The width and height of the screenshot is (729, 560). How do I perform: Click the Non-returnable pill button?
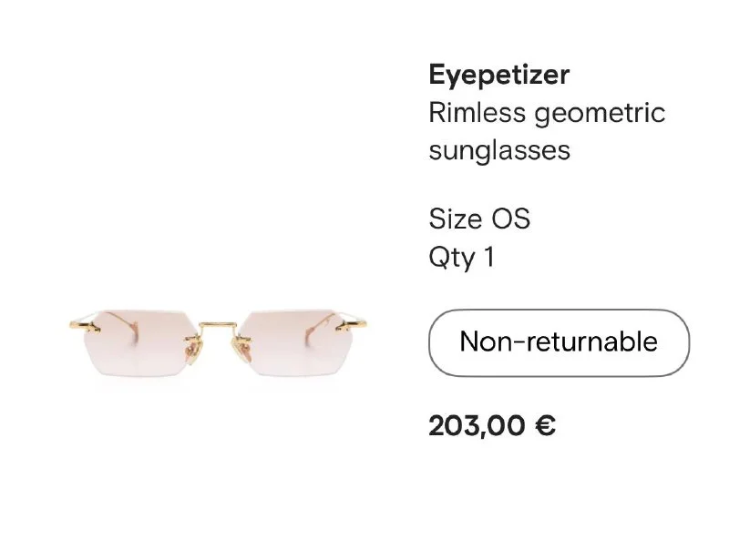pos(559,342)
